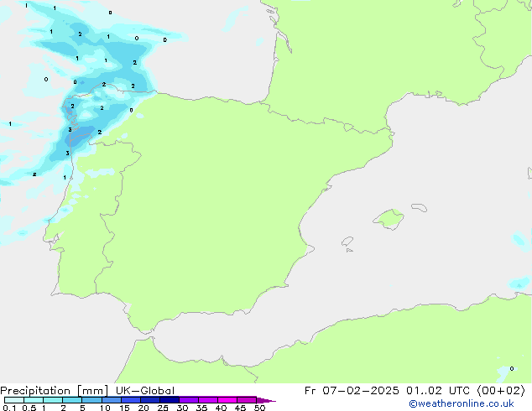Select the 5–10 mm legend color box
Screen dimensions: 532x411
91,400
